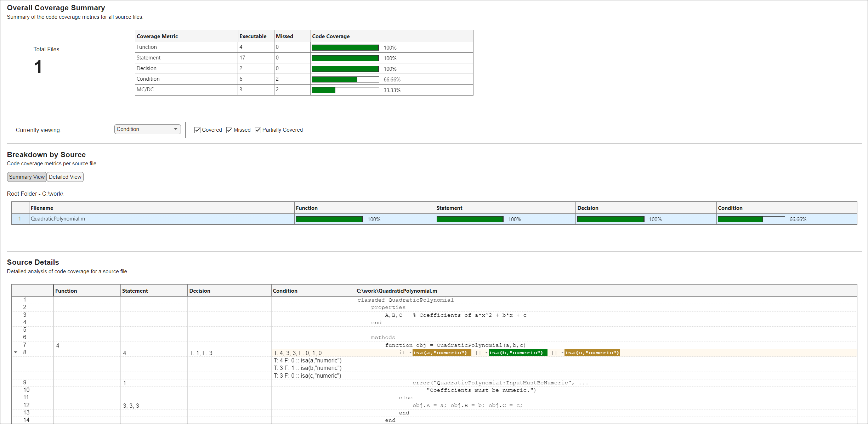868x424 pixels.
Task: Switch to the Detailed View tab
Action: point(65,177)
